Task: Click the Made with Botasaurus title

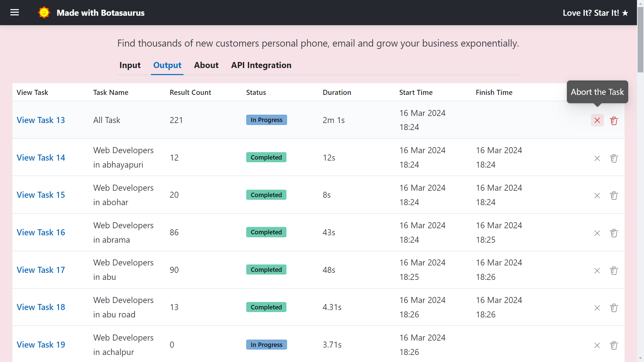Action: (100, 13)
